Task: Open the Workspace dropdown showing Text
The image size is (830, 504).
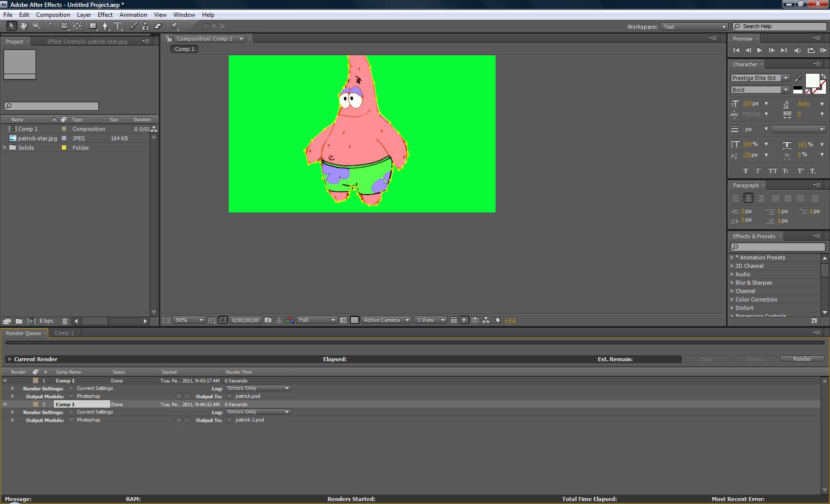Action: tap(694, 27)
